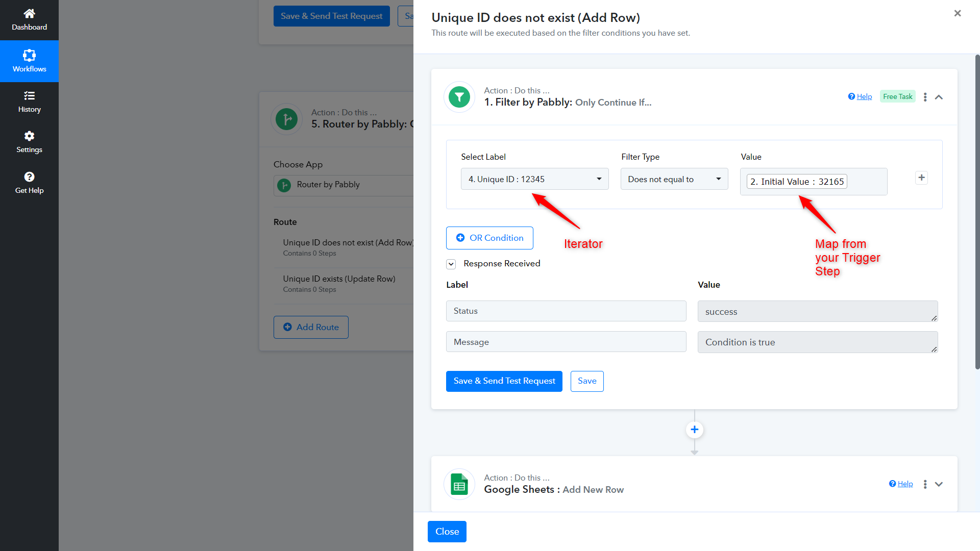Click the mapped Initial Value 32165 tag
Viewport: 980px width, 551px height.
tap(797, 182)
